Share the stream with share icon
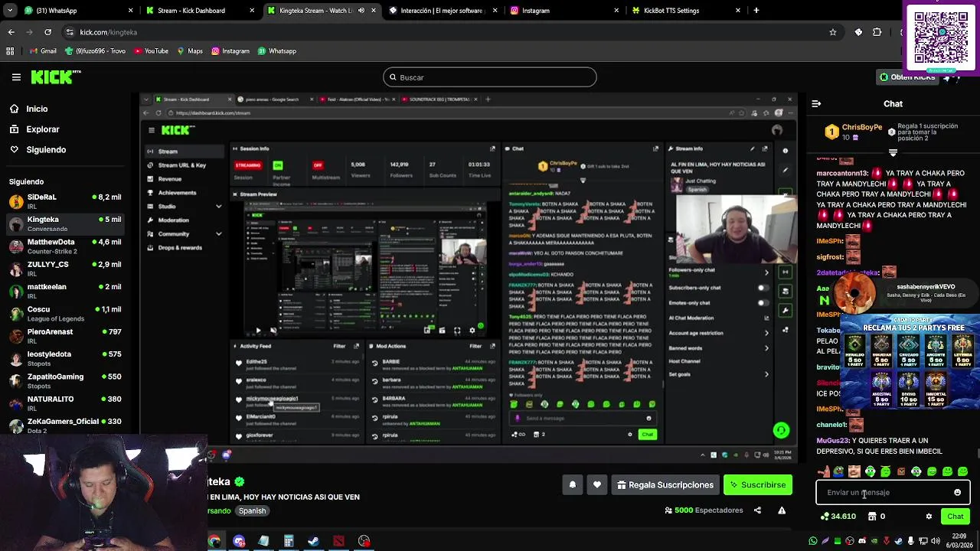The image size is (980, 551). 757,510
